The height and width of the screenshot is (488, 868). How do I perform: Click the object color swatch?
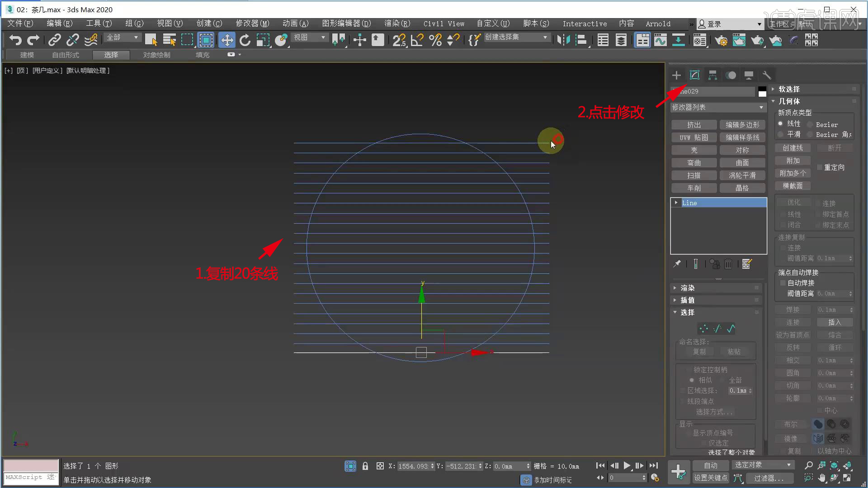762,92
